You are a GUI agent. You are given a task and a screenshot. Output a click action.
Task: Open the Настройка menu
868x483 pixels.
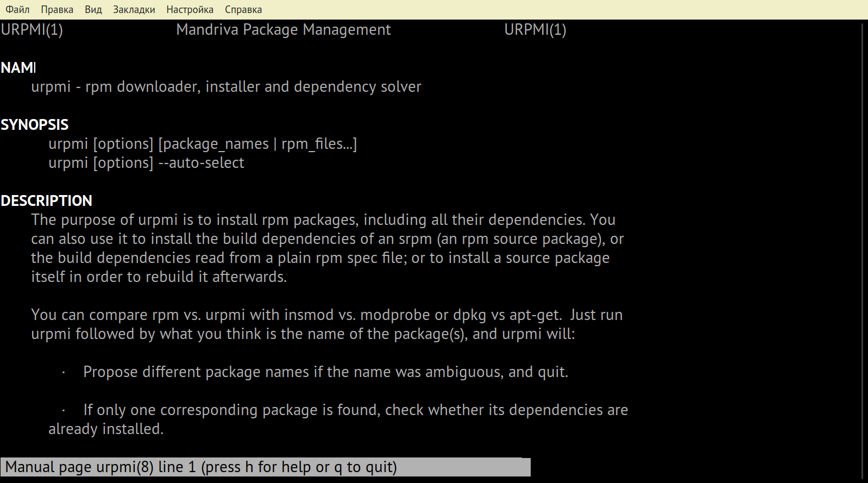pos(190,9)
